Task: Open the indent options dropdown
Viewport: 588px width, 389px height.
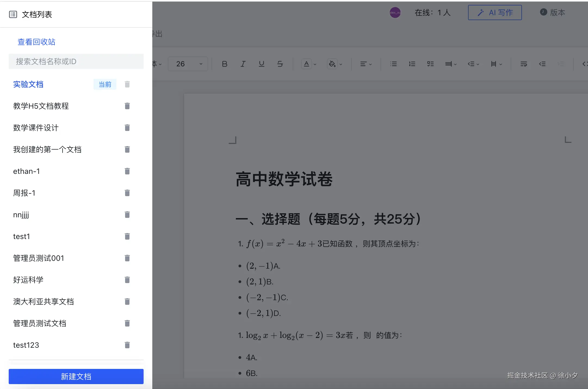Action: [473, 64]
